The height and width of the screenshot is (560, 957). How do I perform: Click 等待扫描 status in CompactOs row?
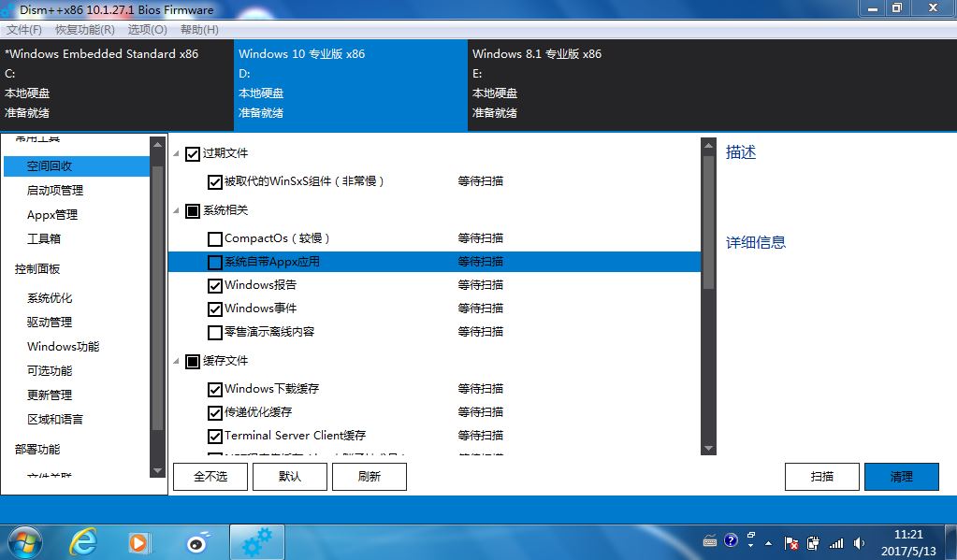point(480,238)
